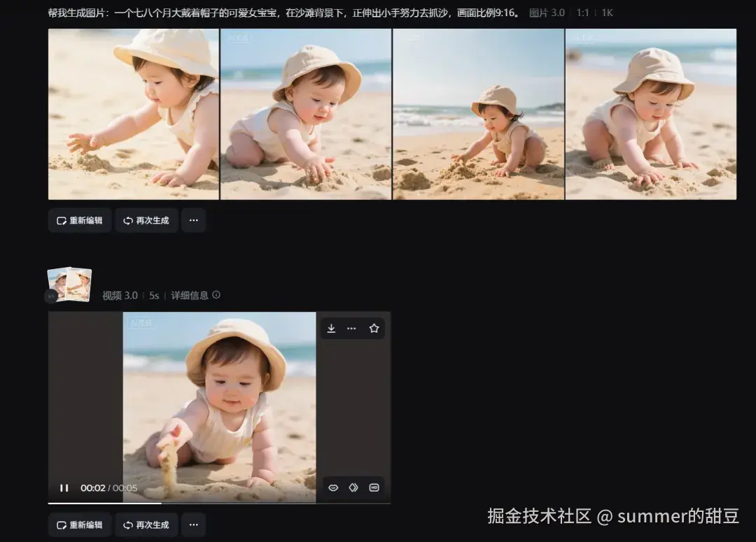756x542 pixels.
Task: Open the ellipsis menu on the video player
Action: click(x=351, y=328)
